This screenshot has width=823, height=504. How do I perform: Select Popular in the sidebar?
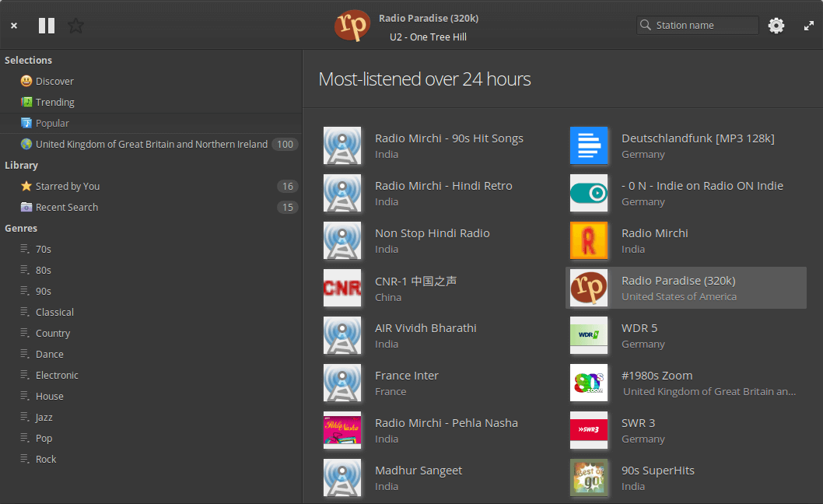pyautogui.click(x=151, y=123)
